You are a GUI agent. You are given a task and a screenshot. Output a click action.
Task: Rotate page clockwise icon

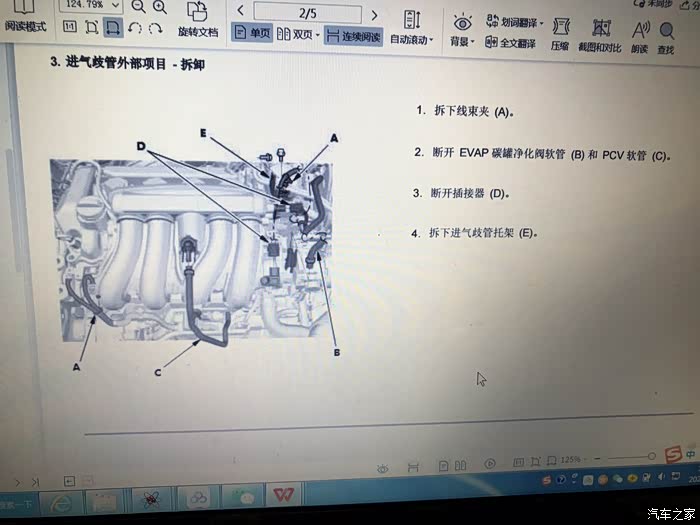click(x=155, y=29)
